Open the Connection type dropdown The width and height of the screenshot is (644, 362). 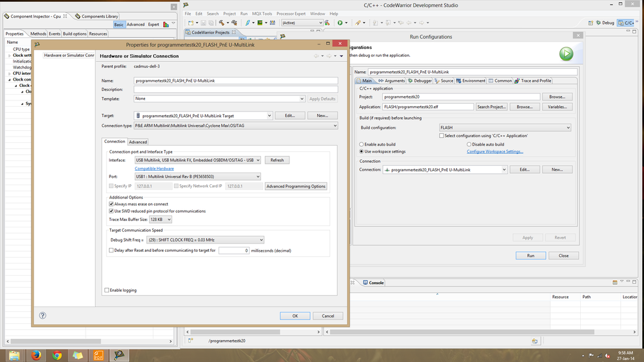335,126
